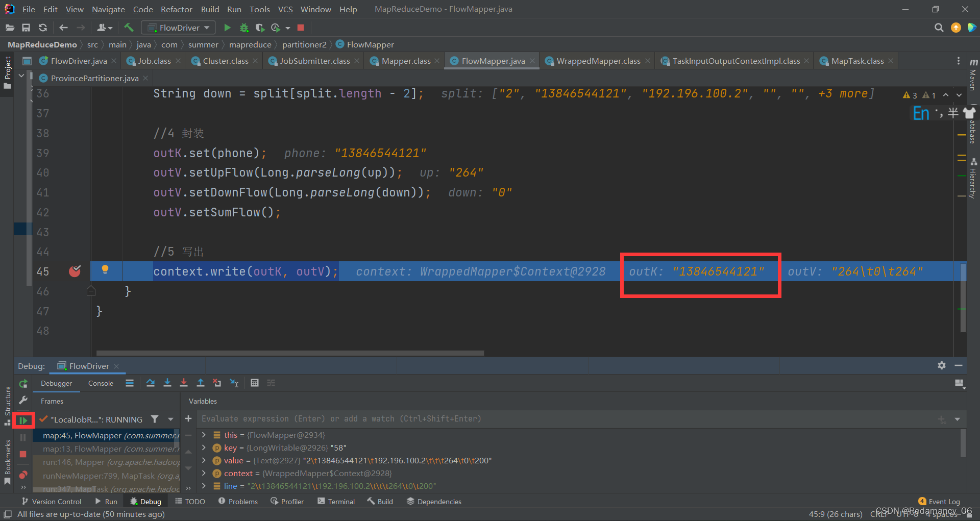Open the VCS menu
This screenshot has height=521, width=980.
click(285, 9)
